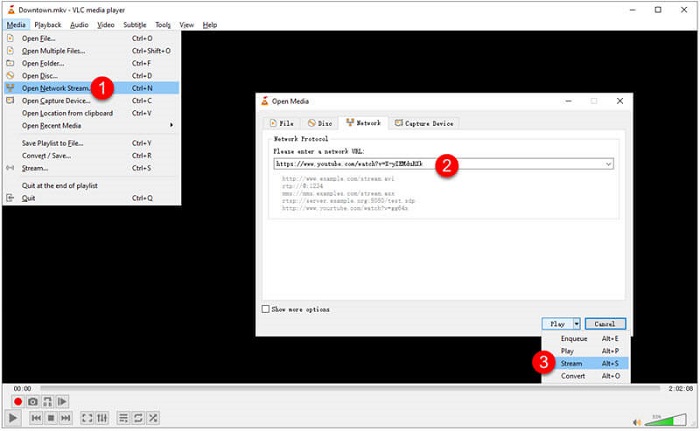Select Open Folder menu entry
The height and width of the screenshot is (431, 700).
(x=92, y=63)
